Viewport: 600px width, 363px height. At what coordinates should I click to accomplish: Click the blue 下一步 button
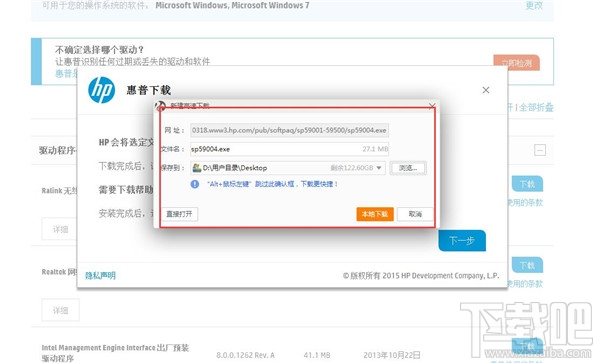(x=462, y=241)
